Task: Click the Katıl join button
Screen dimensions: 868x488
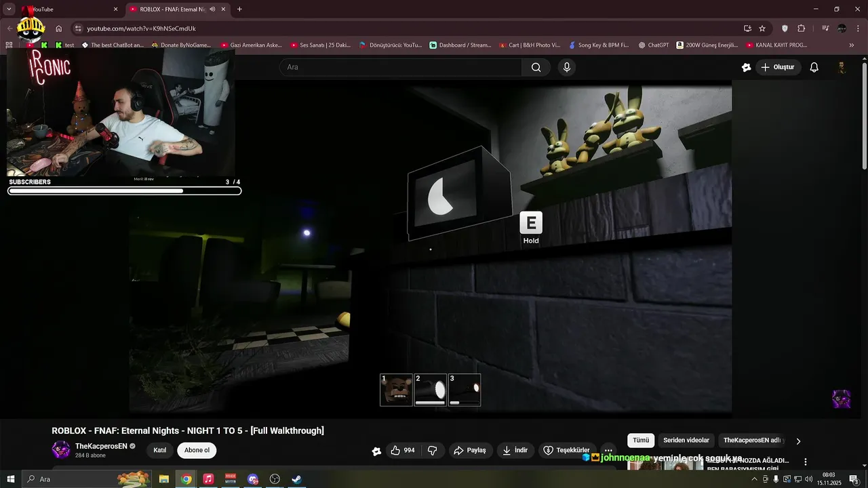Action: [x=160, y=450]
